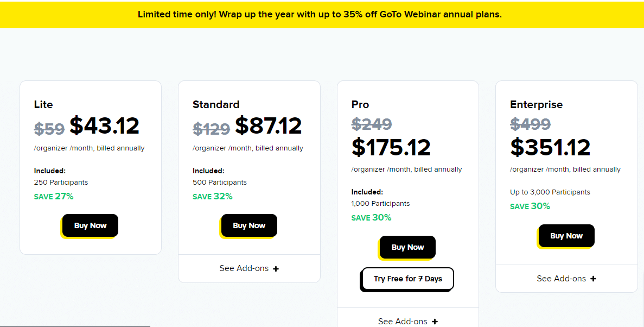644x327 pixels.
Task: Select the Standard plan heading
Action: pyautogui.click(x=216, y=104)
